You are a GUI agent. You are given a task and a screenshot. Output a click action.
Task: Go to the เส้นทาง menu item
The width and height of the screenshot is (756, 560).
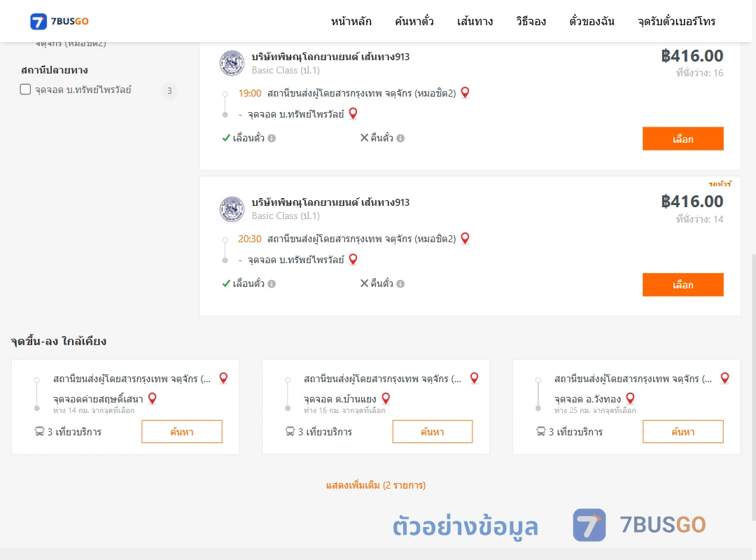475,21
